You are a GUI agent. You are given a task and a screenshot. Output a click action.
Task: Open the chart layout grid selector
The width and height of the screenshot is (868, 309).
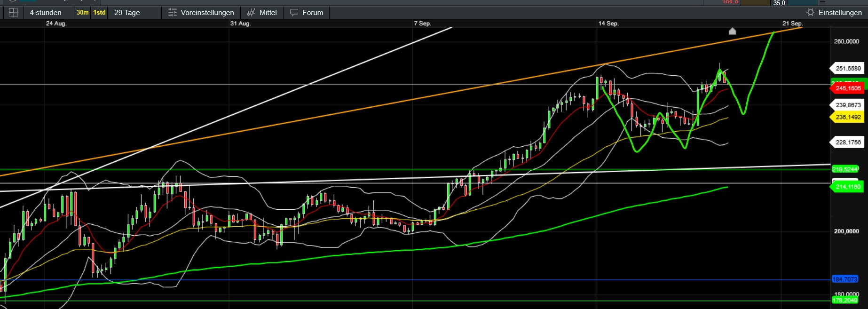point(13,13)
